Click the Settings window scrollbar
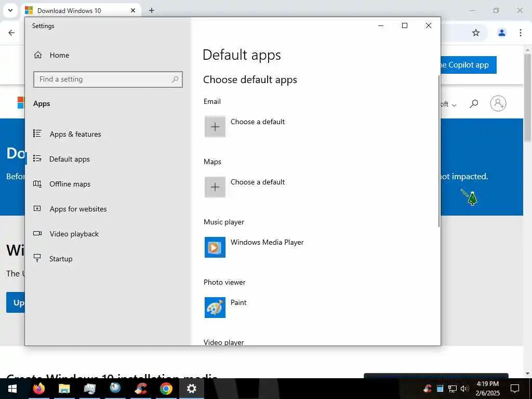This screenshot has height=399, width=532. [x=438, y=151]
